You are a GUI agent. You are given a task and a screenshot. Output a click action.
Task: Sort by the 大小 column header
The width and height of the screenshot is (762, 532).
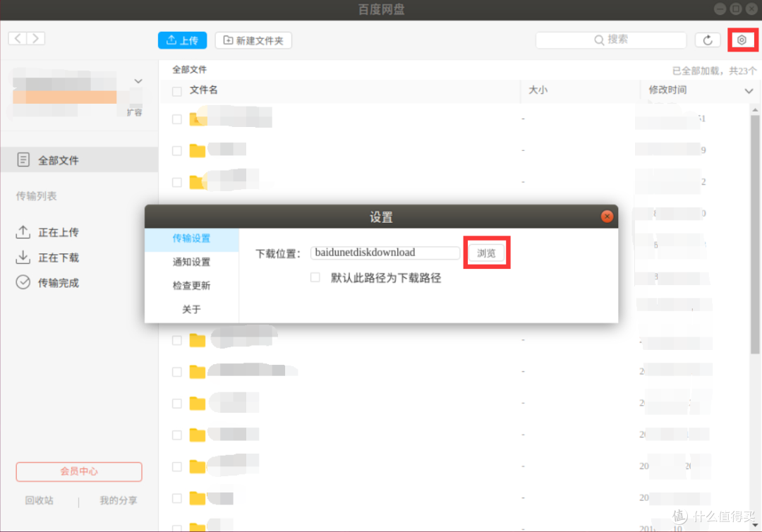(x=538, y=90)
